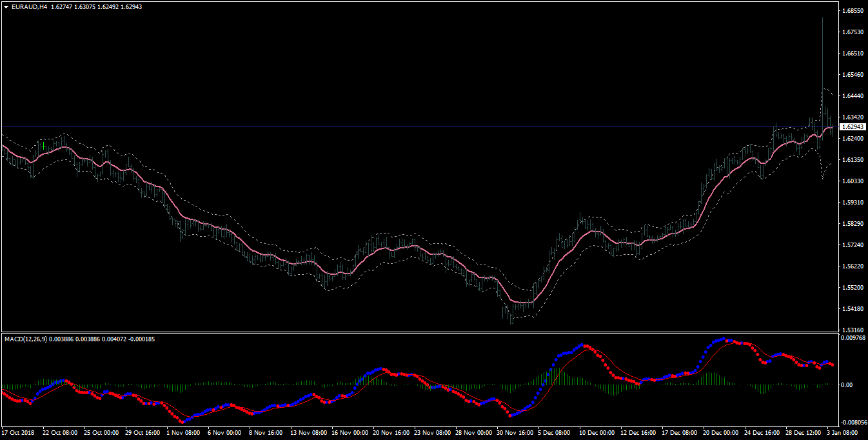
Task: Click the 1.68550 price scale label
Action: tap(853, 11)
